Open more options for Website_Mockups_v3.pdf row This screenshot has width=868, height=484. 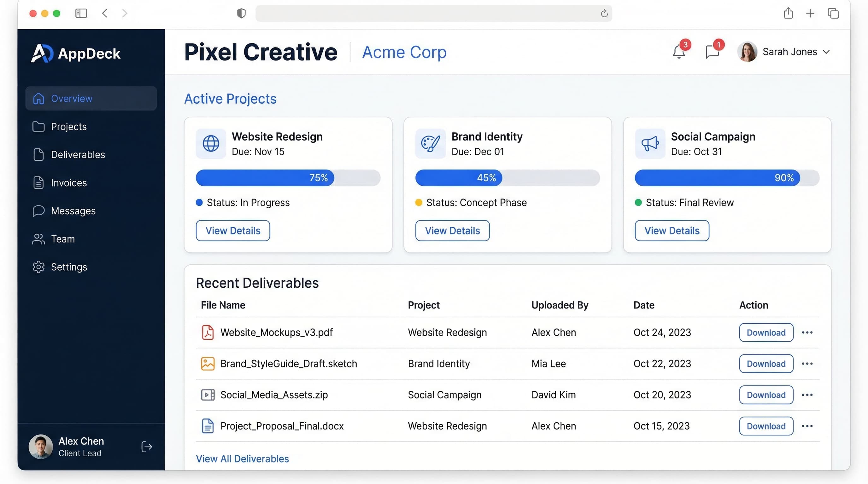(807, 332)
